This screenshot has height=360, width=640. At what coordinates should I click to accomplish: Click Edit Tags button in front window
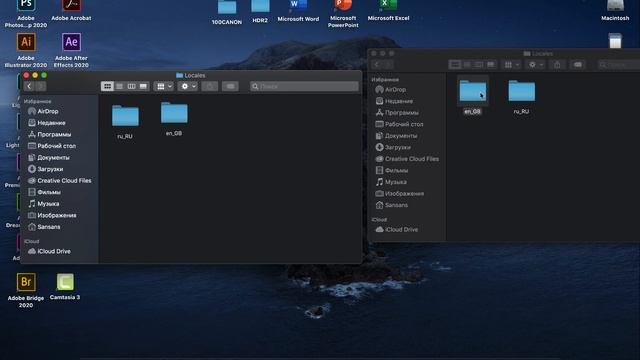tap(230, 86)
